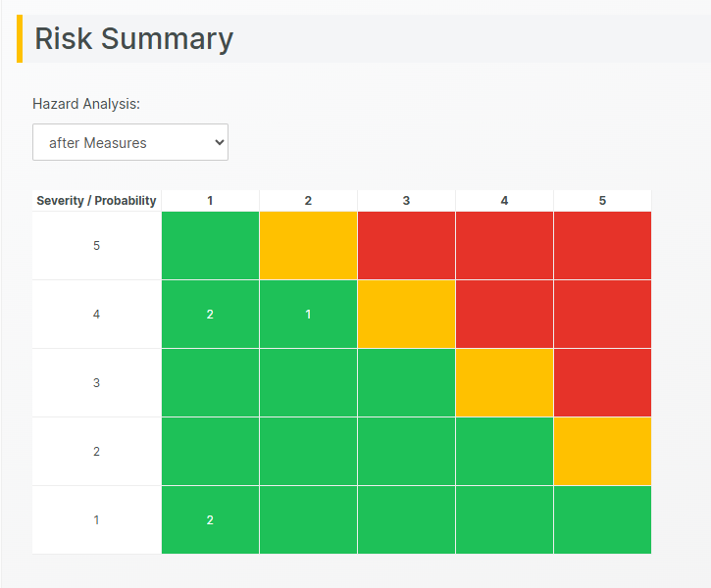This screenshot has width=711, height=588.
Task: Click green cell at severity 1, probability 5
Action: [x=602, y=520]
